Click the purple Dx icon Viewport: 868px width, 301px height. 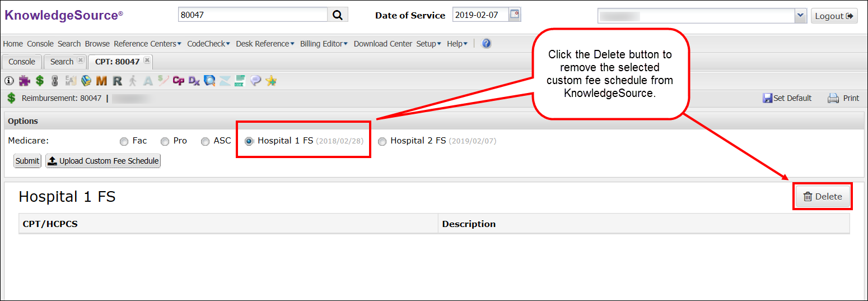[194, 81]
